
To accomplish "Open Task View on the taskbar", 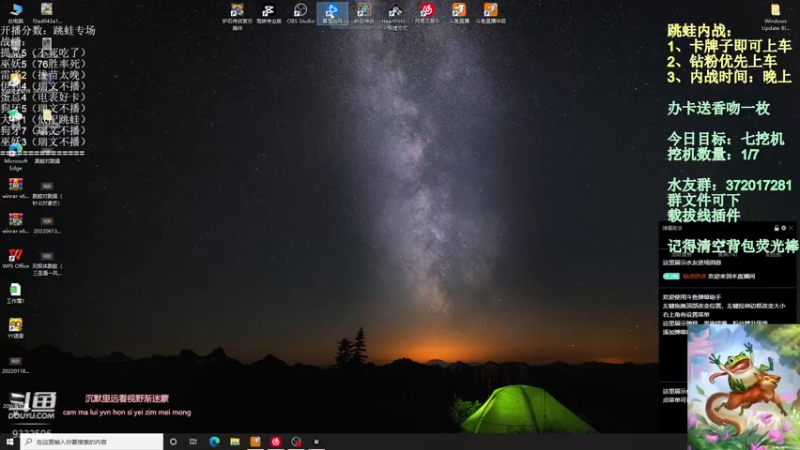I will click(193, 441).
